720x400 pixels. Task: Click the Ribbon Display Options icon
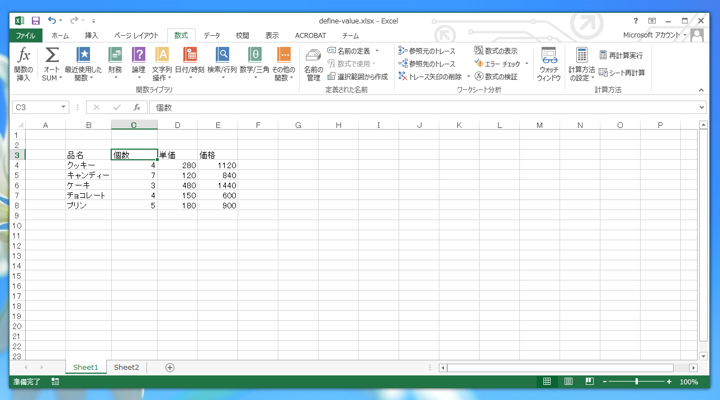point(652,21)
